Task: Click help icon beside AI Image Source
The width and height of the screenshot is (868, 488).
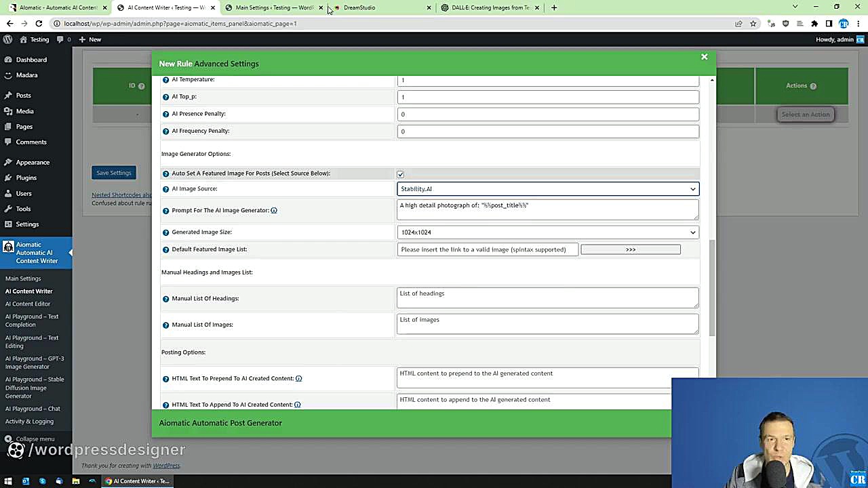Action: [165, 189]
